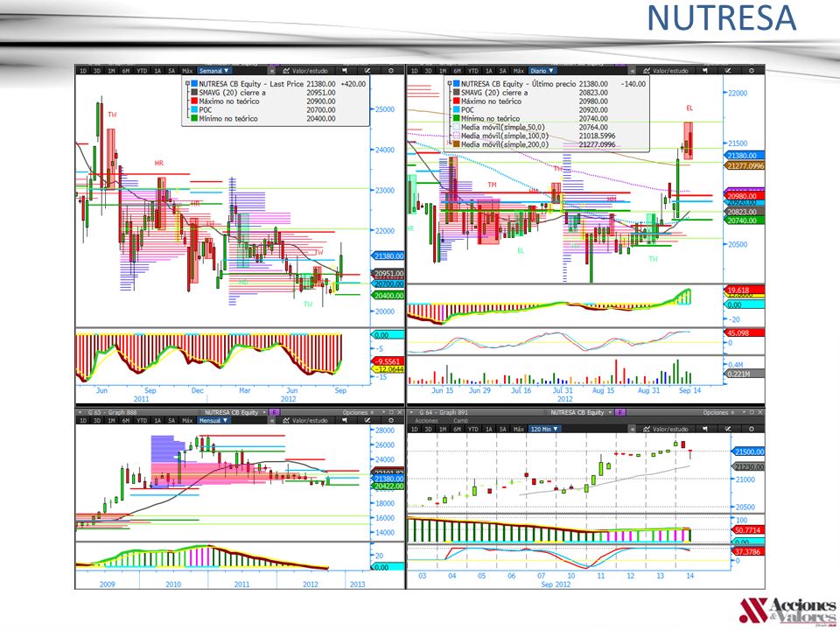Click the purple F button in Graph 888
The width and height of the screenshot is (840, 630).
point(274,412)
